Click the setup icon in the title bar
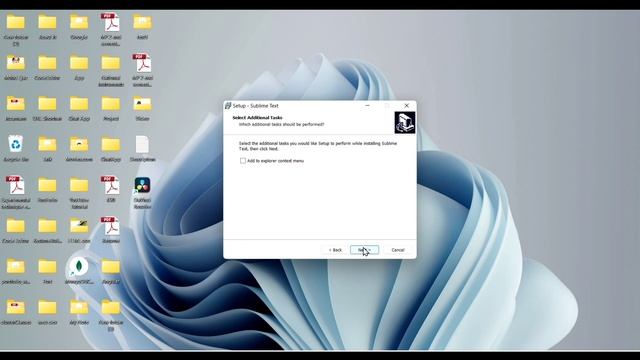 click(228, 106)
